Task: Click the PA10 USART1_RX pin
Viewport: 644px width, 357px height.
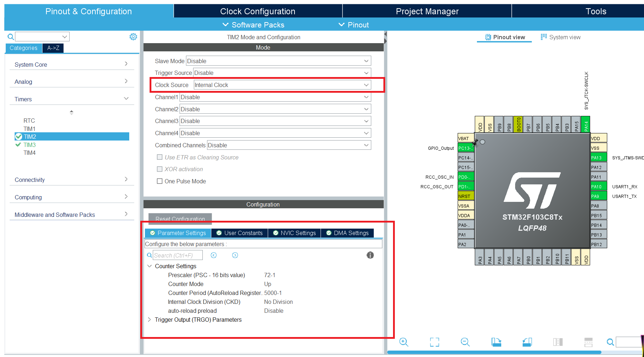Action: point(599,187)
